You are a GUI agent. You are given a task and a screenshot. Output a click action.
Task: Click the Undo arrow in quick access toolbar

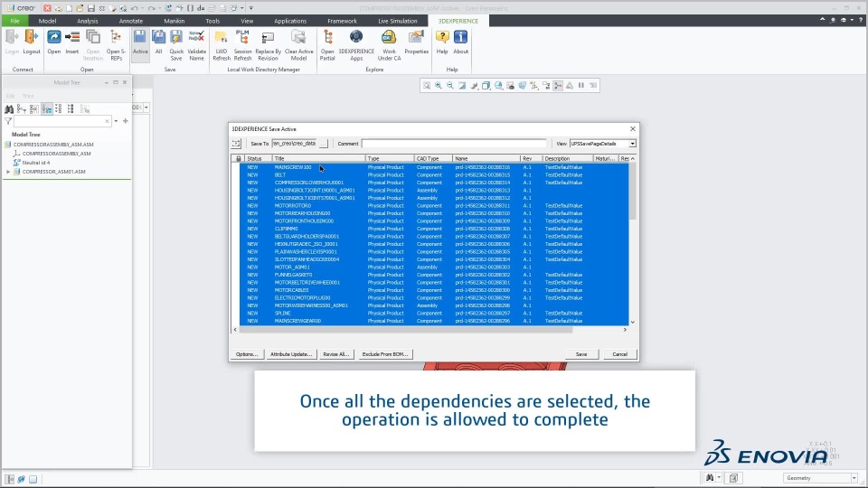click(135, 8)
